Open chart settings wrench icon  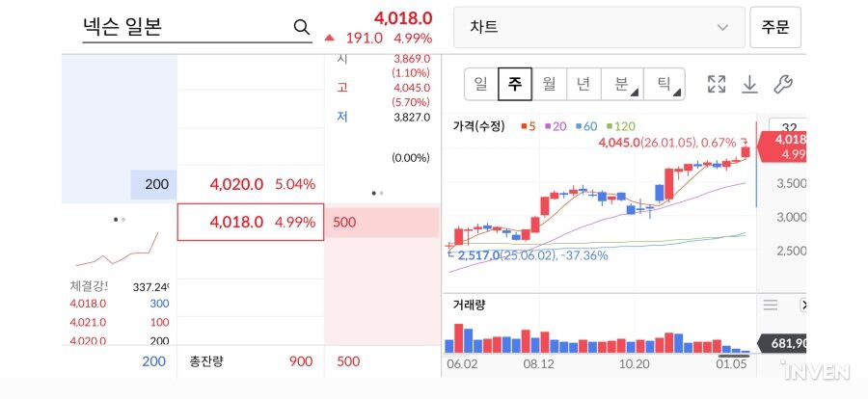(x=783, y=84)
